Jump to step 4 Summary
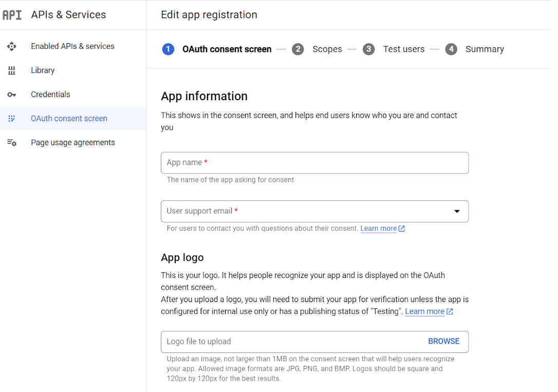Image resolution: width=558 pixels, height=392 pixels. tap(475, 49)
